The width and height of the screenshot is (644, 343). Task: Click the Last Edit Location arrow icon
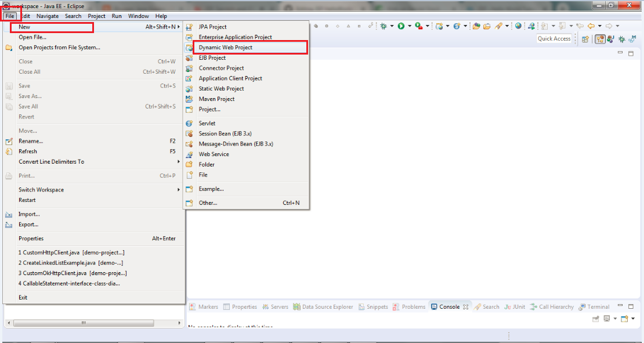click(580, 26)
